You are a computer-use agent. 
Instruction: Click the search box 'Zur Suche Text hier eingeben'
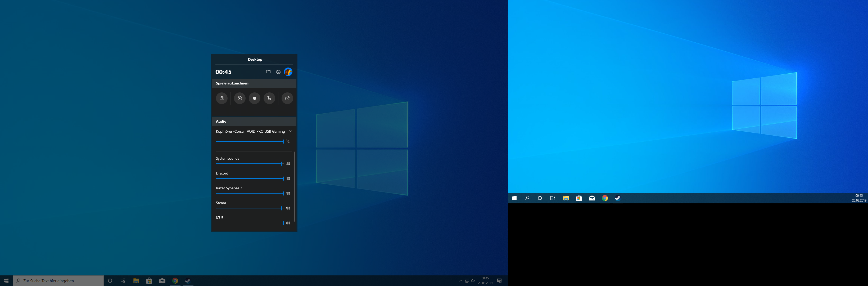click(58, 281)
